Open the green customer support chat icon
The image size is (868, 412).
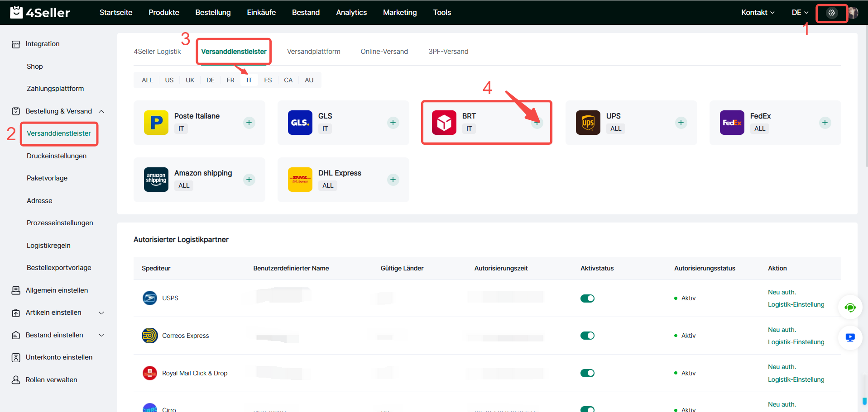850,308
